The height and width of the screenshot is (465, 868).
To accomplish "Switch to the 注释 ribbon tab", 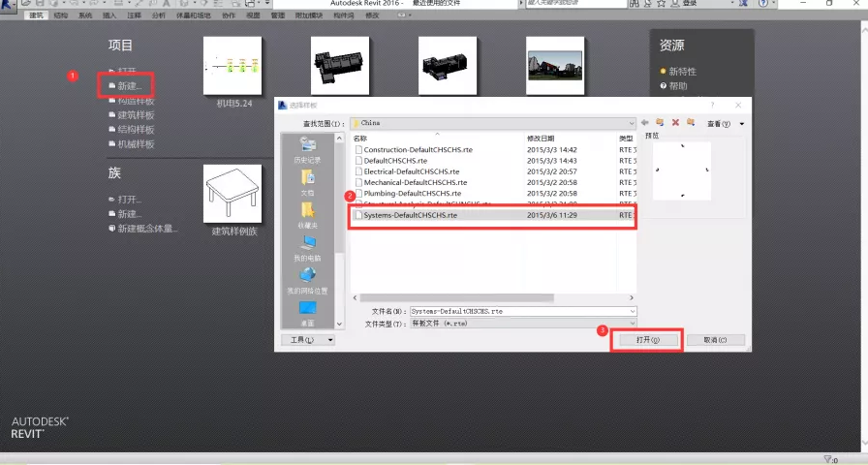I will (134, 15).
